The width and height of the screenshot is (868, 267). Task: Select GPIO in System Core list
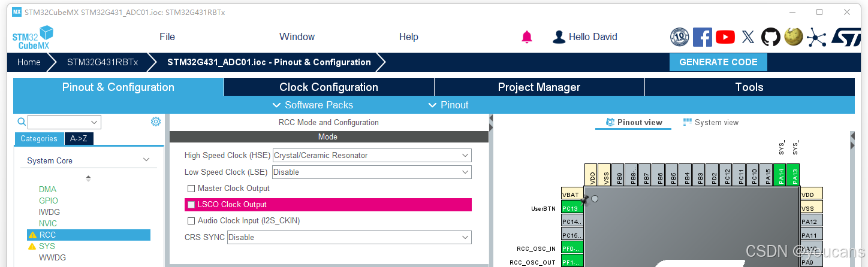tap(49, 201)
